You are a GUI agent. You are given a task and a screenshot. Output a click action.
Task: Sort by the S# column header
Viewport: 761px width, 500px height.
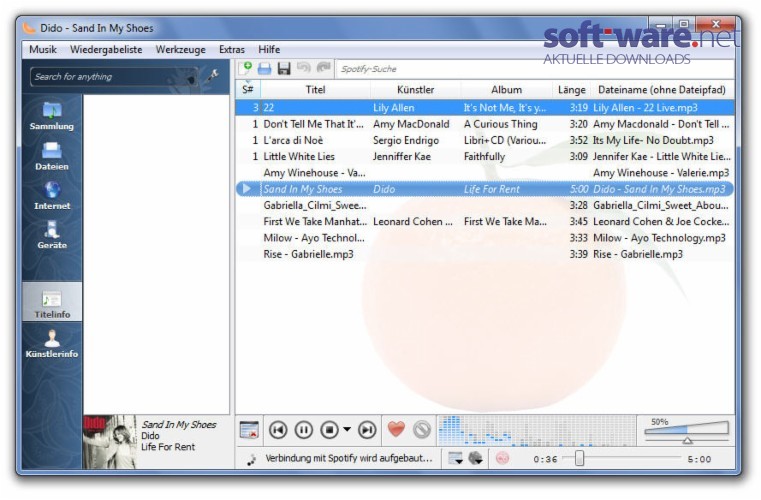click(x=248, y=89)
